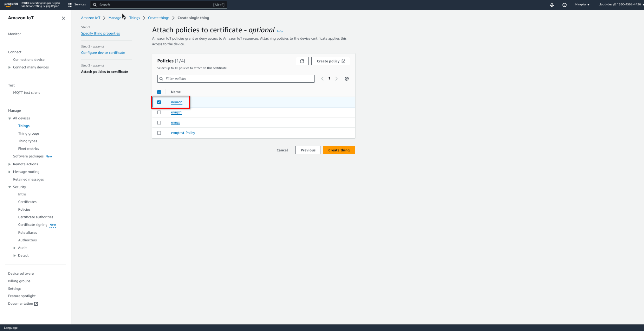Expand the Remote actions section
This screenshot has height=331, width=644.
click(9, 164)
